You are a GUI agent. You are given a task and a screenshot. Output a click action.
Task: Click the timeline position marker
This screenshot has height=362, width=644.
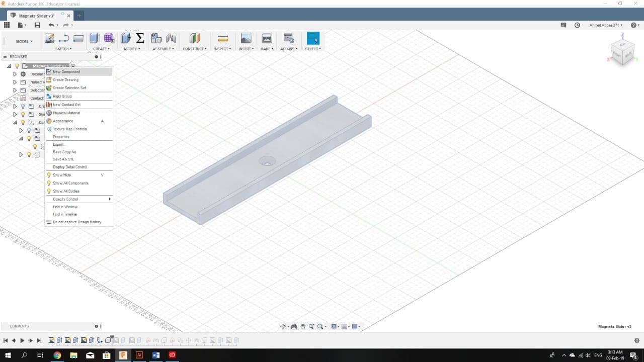[112, 339]
